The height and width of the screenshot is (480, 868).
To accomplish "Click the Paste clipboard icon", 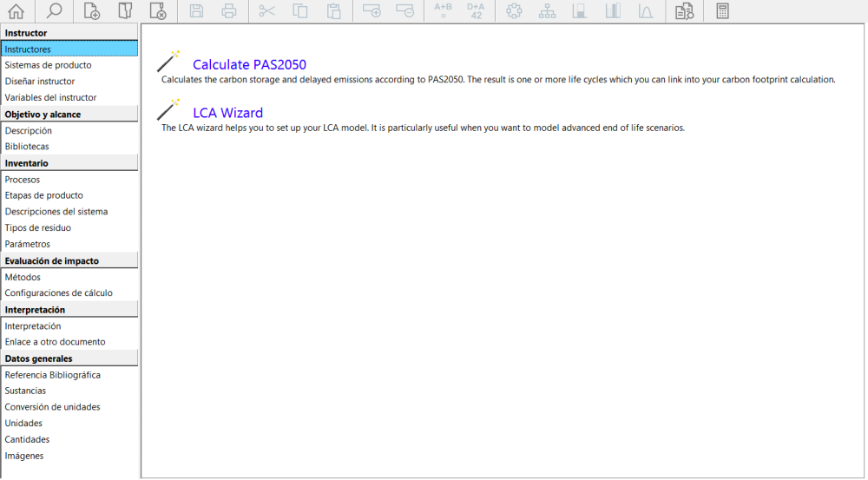I will pyautogui.click(x=333, y=10).
